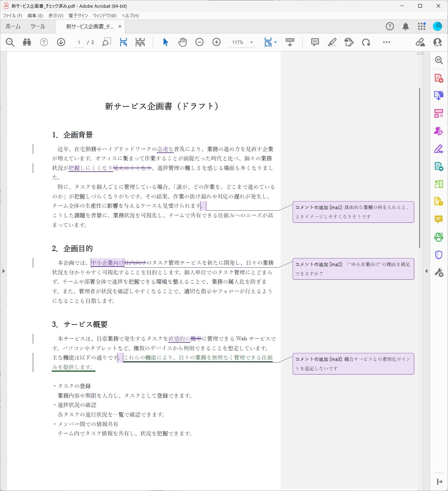This screenshot has height=491, width=448.
Task: Choose the hand pan tool
Action: (182, 42)
